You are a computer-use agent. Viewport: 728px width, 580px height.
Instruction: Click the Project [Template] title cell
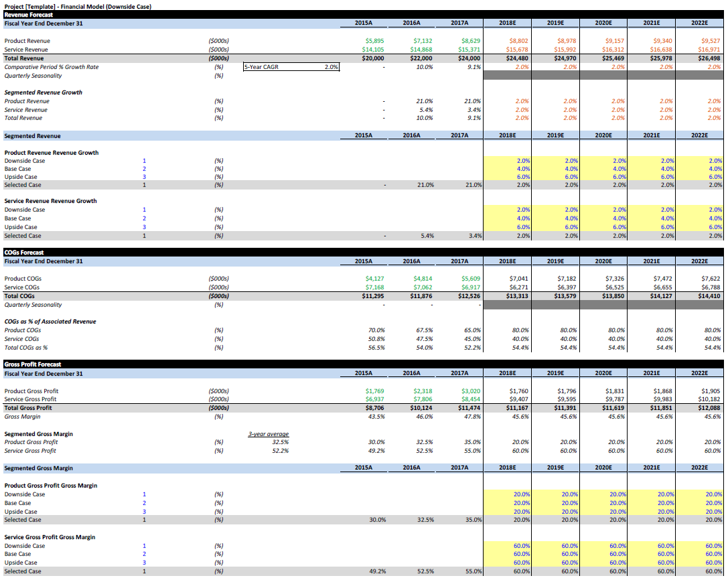point(77,6)
